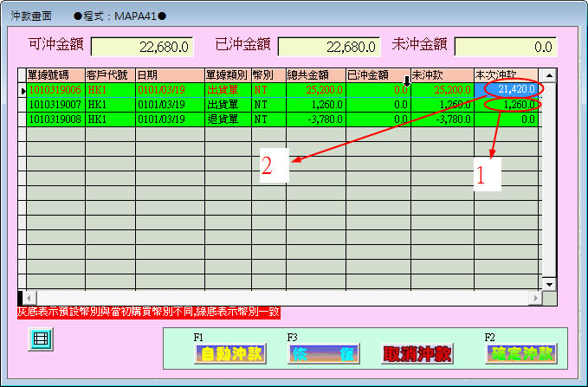Click the 單據號碼 column header
Image resolution: width=588 pixels, height=387 pixels.
click(x=55, y=75)
